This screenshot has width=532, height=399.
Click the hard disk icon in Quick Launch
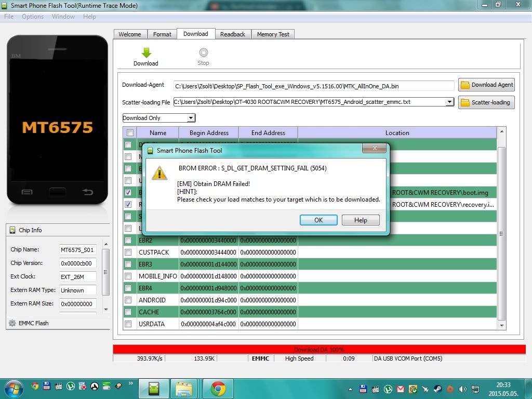[118, 386]
